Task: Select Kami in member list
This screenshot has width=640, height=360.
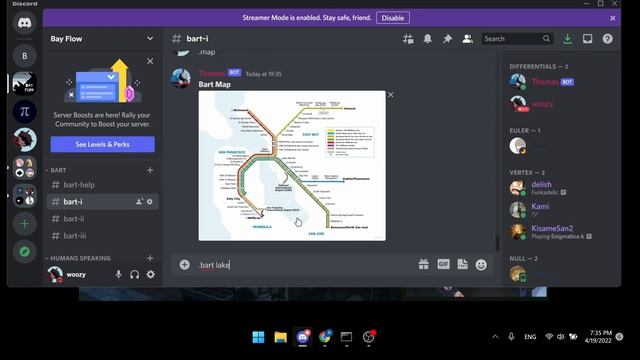Action: coord(558,210)
